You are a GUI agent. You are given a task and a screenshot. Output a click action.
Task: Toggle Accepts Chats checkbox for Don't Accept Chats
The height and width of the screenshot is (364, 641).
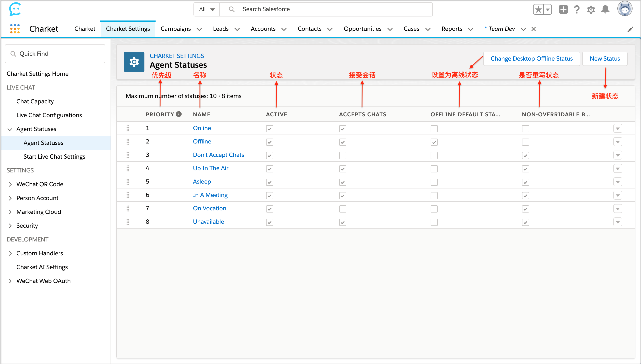pos(343,155)
